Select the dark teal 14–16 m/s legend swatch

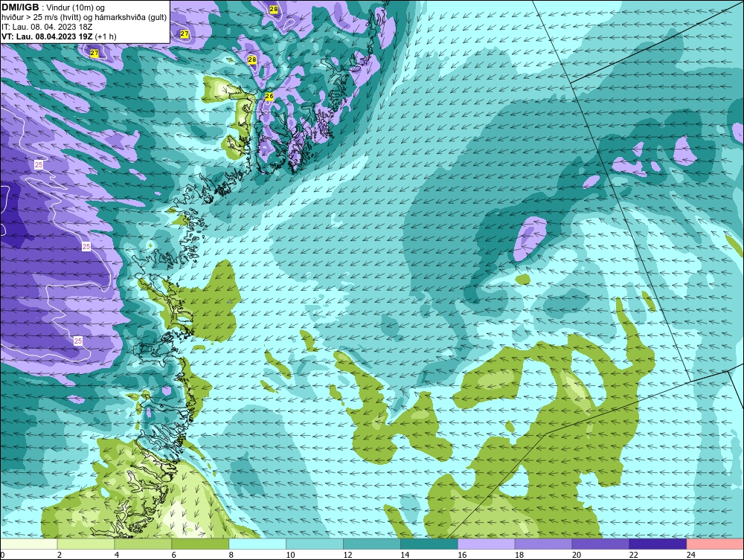[429, 544]
